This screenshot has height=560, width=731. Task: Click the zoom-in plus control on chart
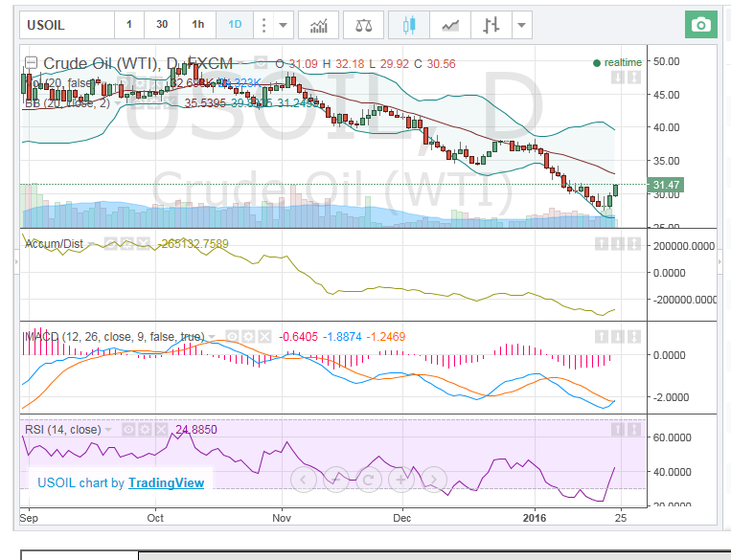coord(400,477)
